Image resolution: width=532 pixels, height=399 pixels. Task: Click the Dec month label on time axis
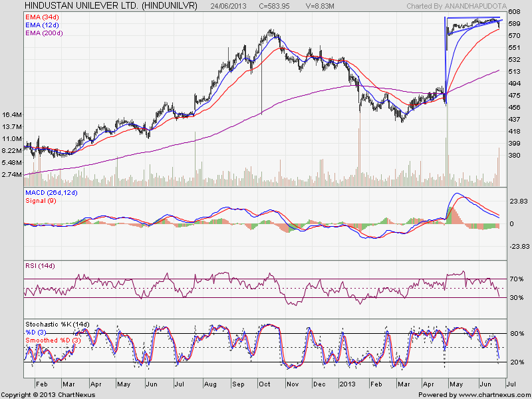(319, 384)
